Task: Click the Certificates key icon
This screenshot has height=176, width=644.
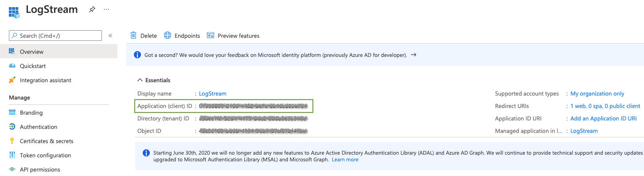Action: (x=12, y=141)
